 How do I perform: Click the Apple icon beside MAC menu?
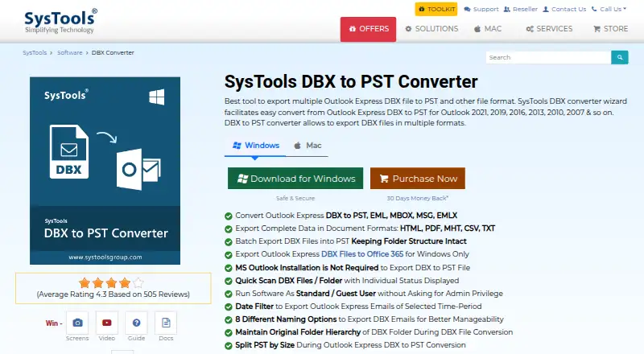[477, 29]
